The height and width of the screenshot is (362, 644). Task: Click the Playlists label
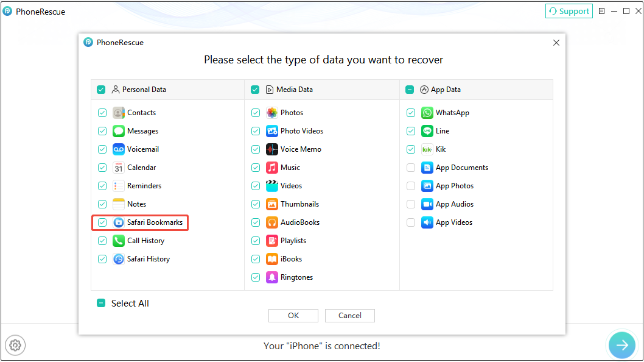pyautogui.click(x=293, y=241)
